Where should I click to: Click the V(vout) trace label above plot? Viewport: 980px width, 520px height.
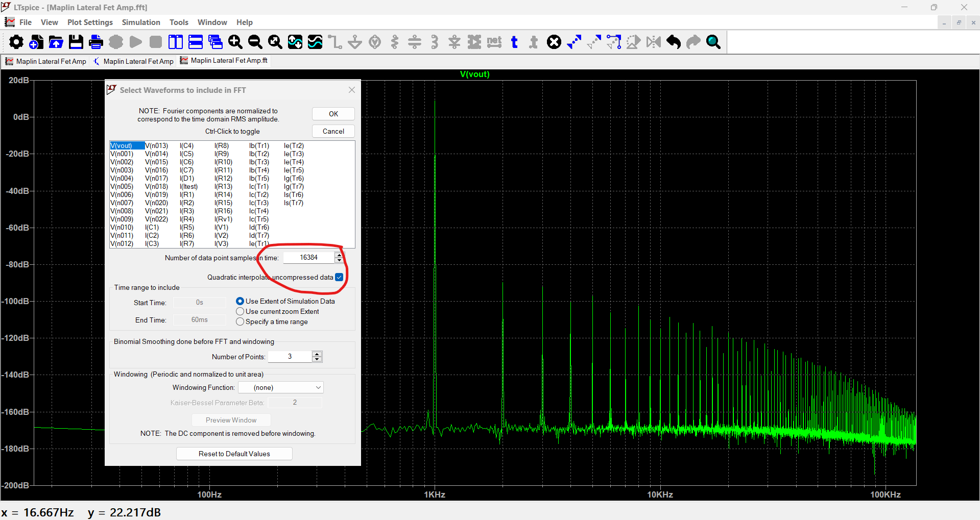pyautogui.click(x=474, y=75)
